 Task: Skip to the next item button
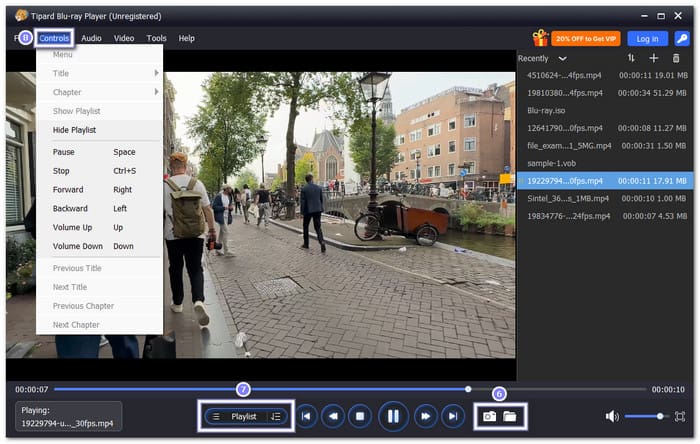click(x=453, y=416)
